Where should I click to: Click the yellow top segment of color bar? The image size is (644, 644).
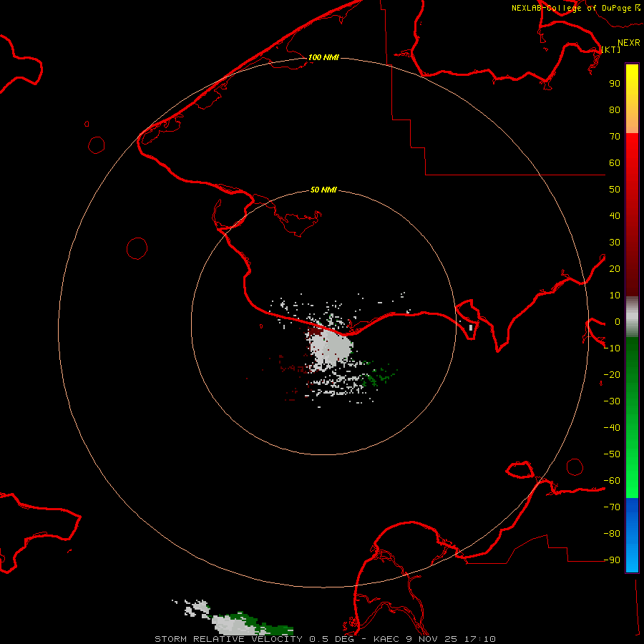[x=632, y=99]
